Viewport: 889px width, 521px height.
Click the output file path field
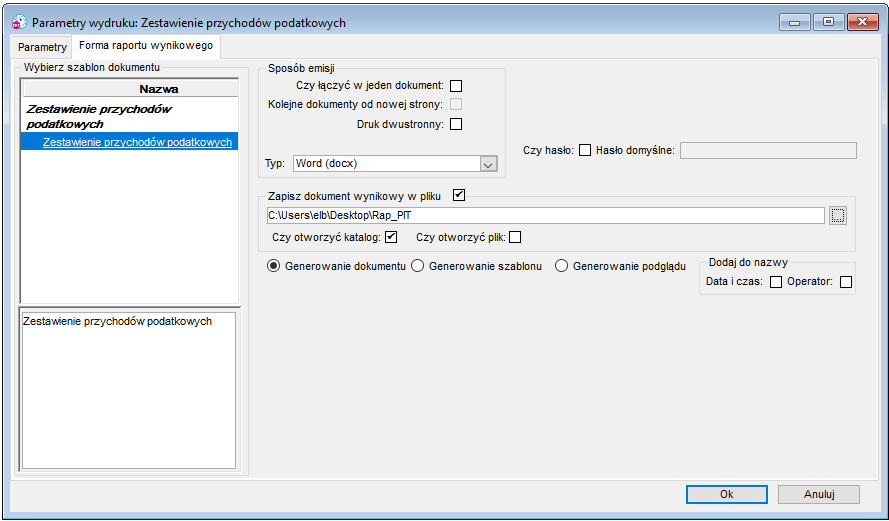[x=545, y=215]
